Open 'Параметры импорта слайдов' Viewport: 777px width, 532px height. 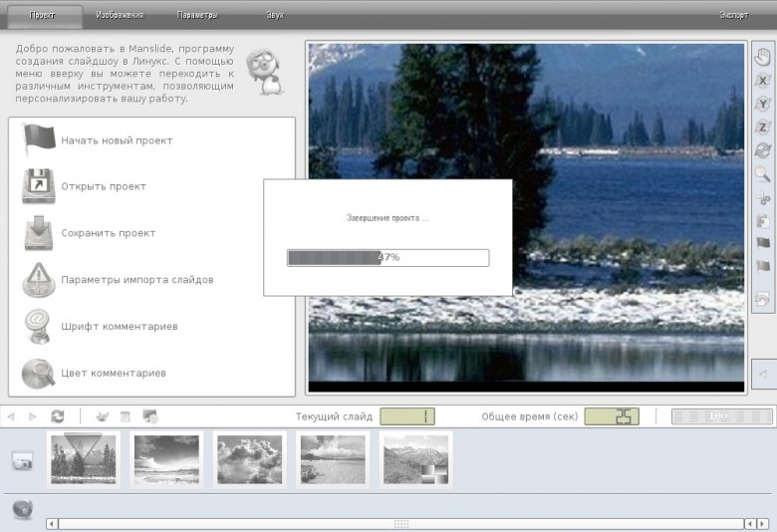(137, 280)
